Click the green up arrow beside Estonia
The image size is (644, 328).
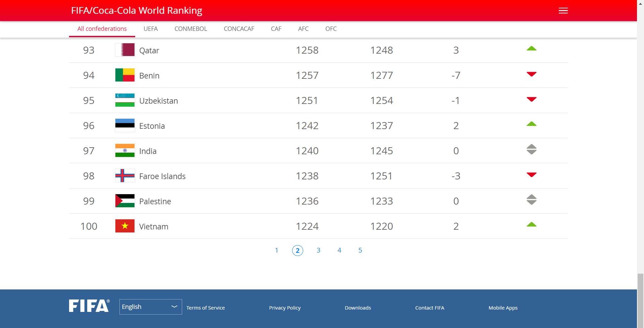pos(531,124)
